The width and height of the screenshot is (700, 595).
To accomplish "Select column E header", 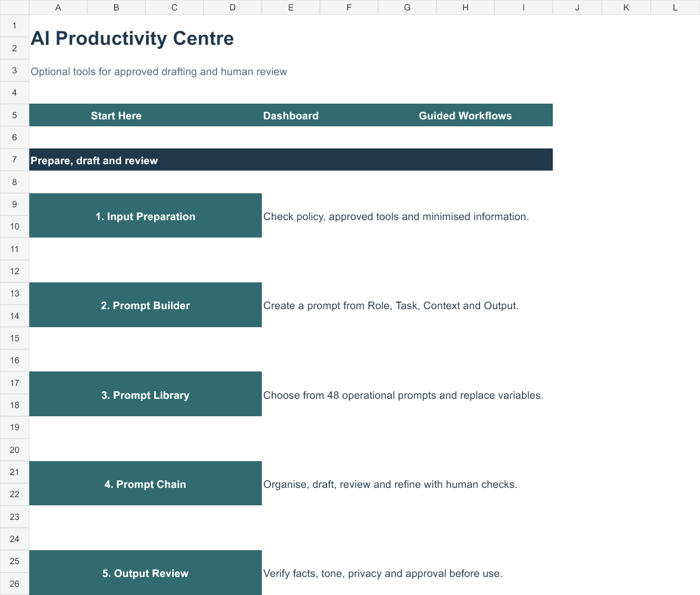I will 291,8.
